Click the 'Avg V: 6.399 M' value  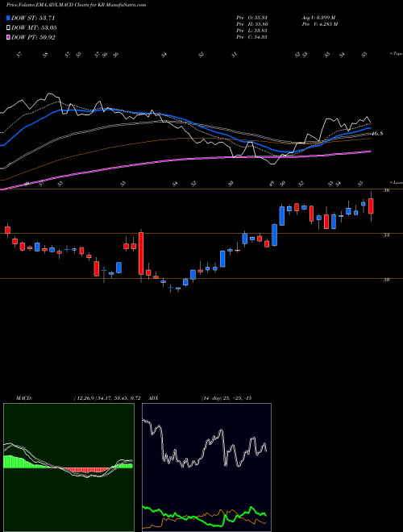click(x=318, y=18)
